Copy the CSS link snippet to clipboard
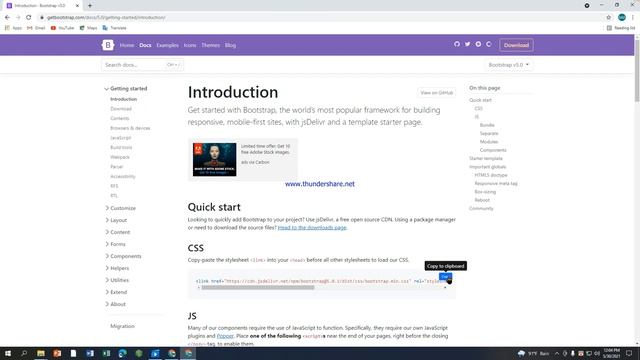Image resolution: width=640 pixels, height=360 pixels. click(445, 277)
